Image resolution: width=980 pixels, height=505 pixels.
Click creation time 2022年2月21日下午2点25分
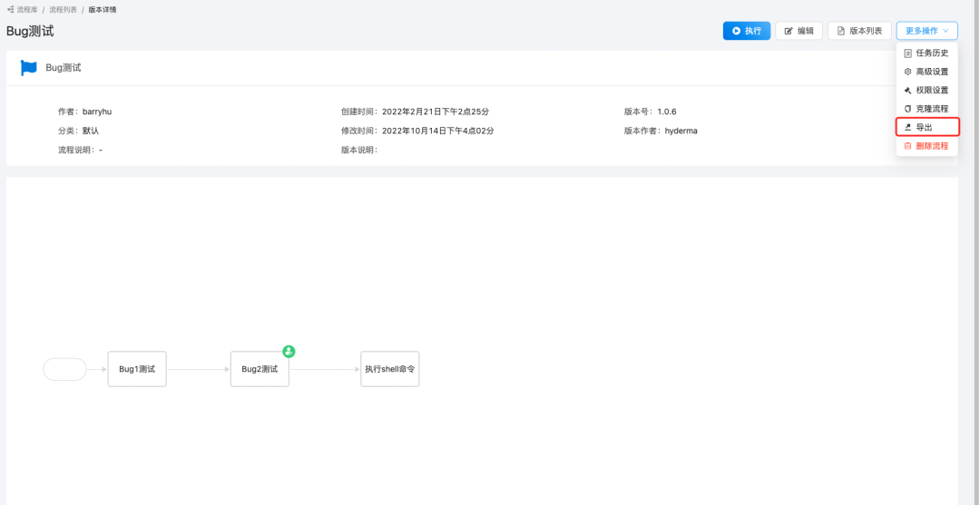pos(436,112)
